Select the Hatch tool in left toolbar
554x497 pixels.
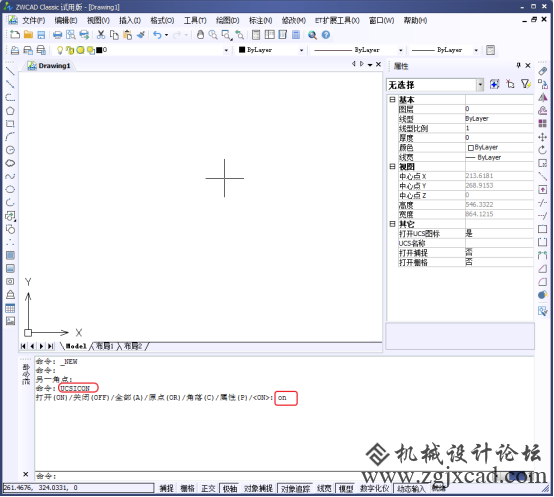point(10,255)
